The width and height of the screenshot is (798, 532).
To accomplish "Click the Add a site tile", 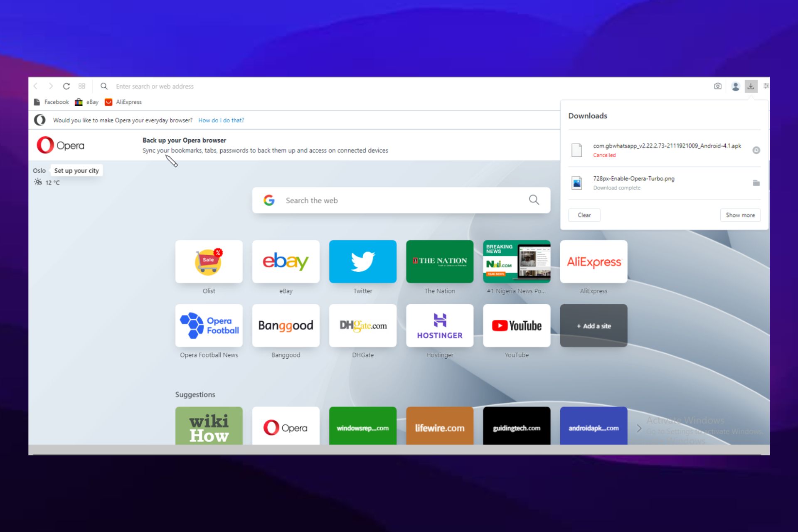I will click(x=594, y=325).
